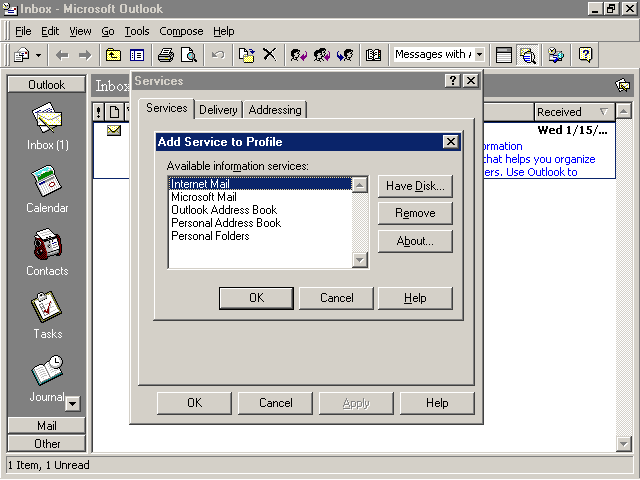640x480 pixels.
Task: Click the Remove button
Action: point(415,213)
